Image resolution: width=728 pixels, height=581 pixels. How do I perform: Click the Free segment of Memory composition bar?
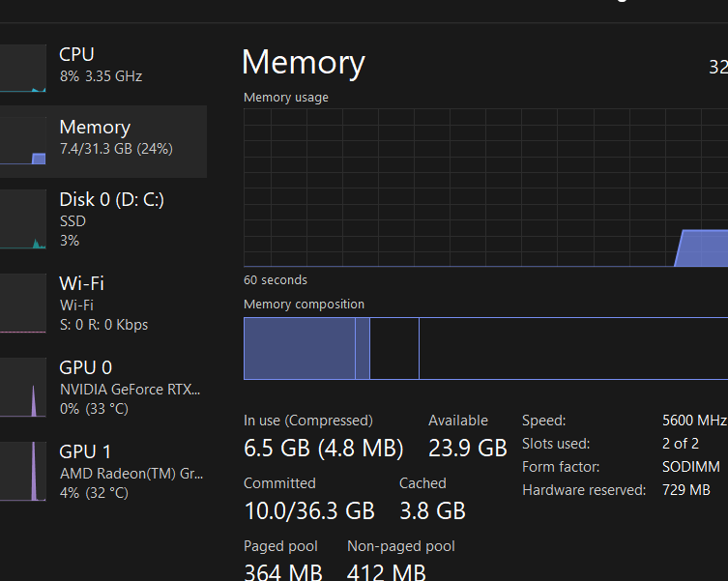tap(570, 348)
